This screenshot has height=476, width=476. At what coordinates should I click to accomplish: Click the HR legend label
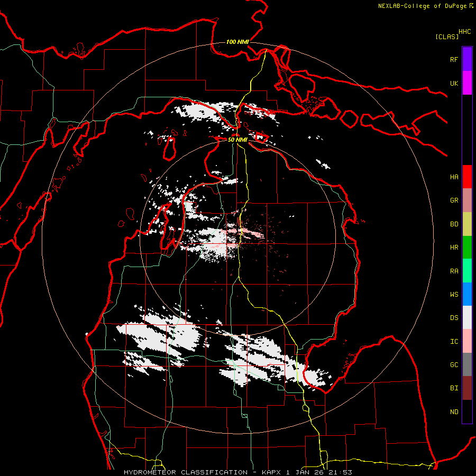coord(454,248)
